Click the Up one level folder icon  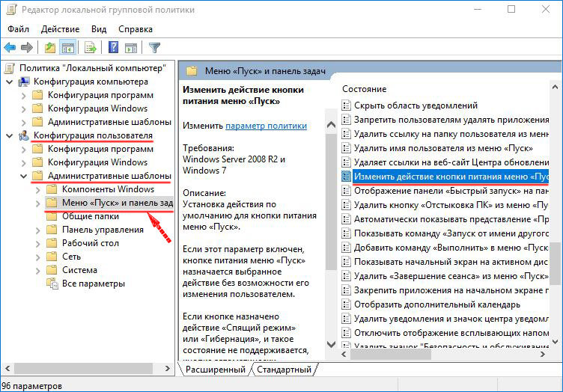coord(50,47)
